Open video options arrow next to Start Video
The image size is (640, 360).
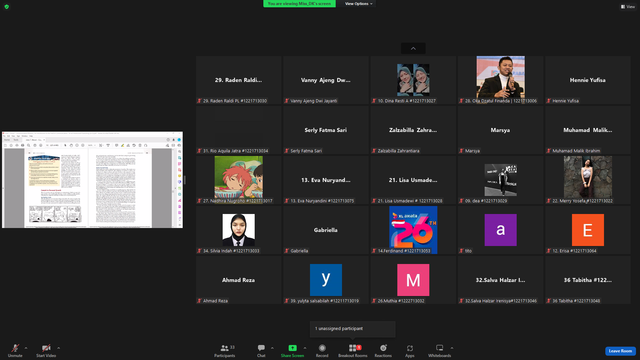(x=59, y=348)
